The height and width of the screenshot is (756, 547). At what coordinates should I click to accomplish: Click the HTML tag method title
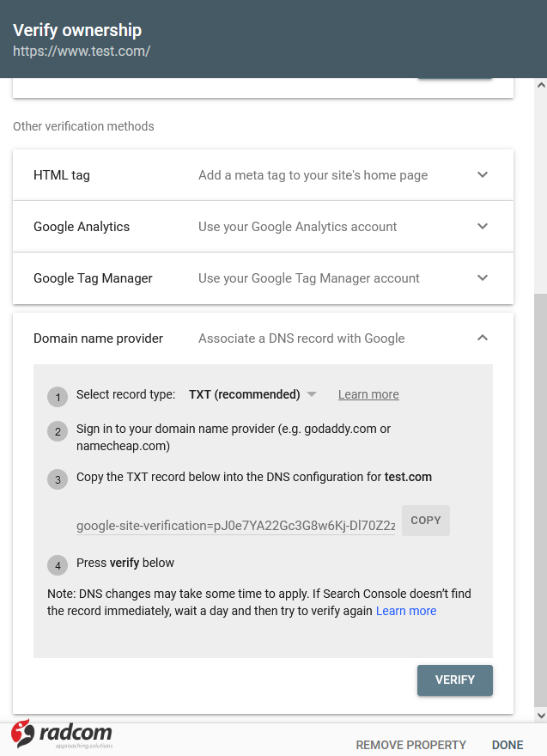pos(62,175)
